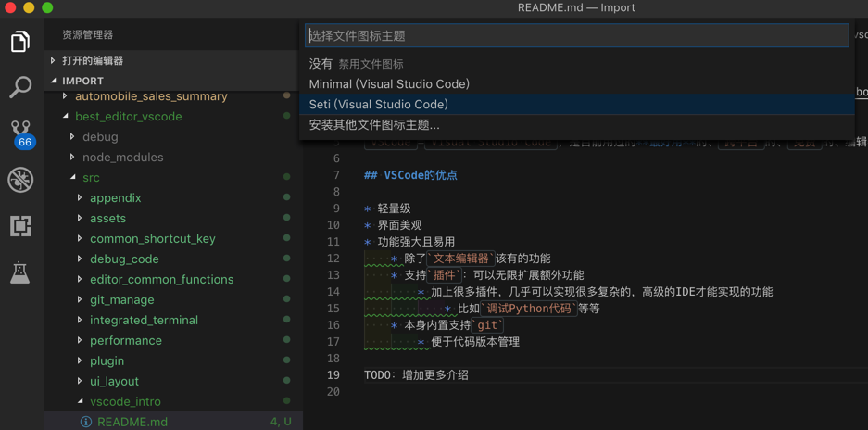Expand the automobile_sales_summary folder arrow
This screenshot has width=868, height=430.
pos(65,95)
